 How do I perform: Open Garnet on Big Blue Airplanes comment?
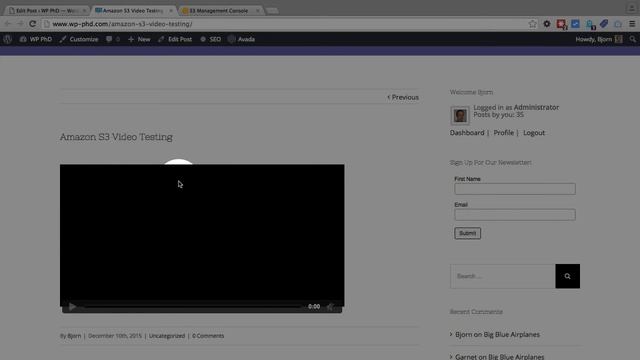tap(500, 357)
